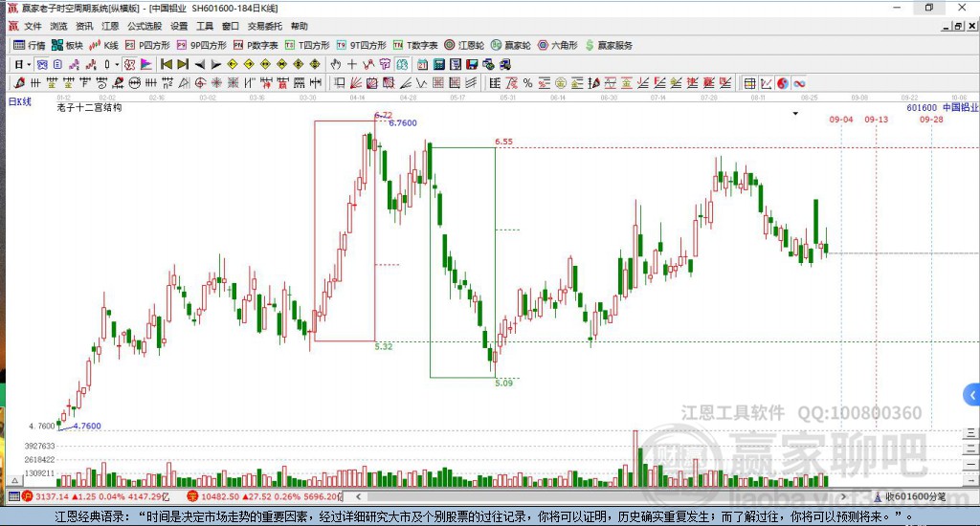The height and width of the screenshot is (526, 980).
Task: Click the 日K线 label
Action: (19, 101)
